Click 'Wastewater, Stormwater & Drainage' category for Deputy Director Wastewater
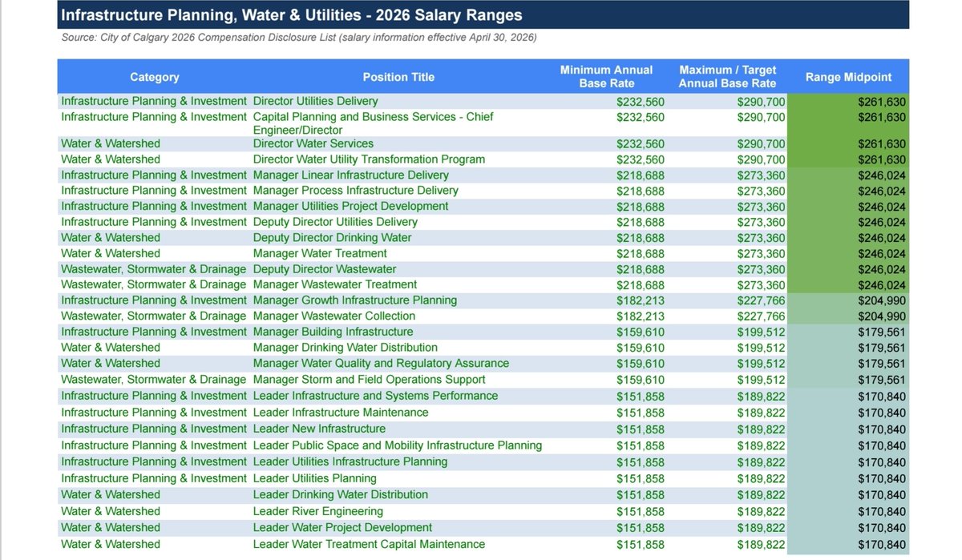Image resolution: width=962 pixels, height=560 pixels. coord(153,269)
